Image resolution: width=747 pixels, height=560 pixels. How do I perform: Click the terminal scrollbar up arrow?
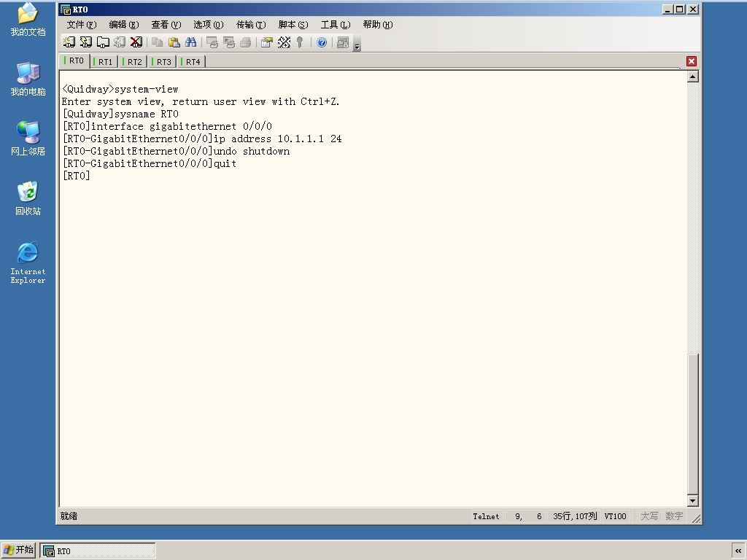pyautogui.click(x=693, y=77)
